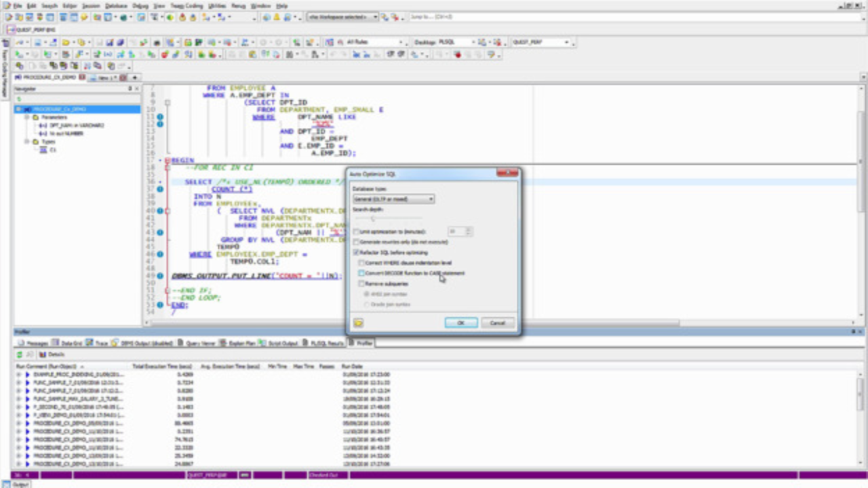The height and width of the screenshot is (488, 868).
Task: Add a new editor tab with plus icon
Action: [134, 77]
